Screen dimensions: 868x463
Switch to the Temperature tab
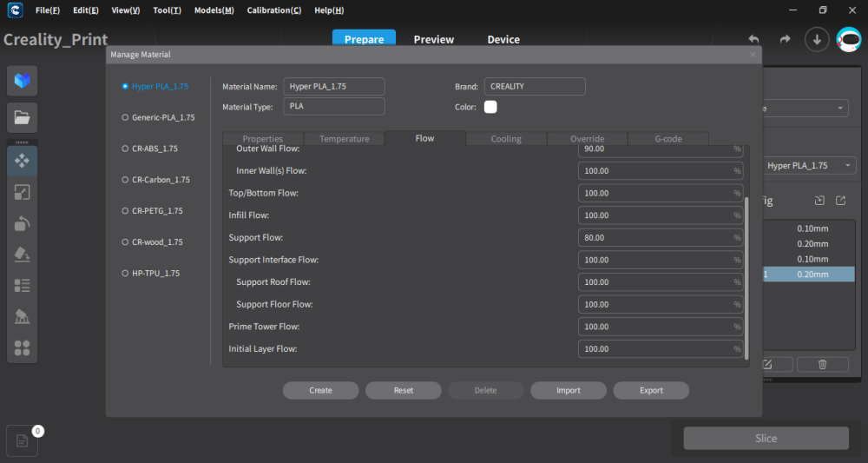click(344, 138)
